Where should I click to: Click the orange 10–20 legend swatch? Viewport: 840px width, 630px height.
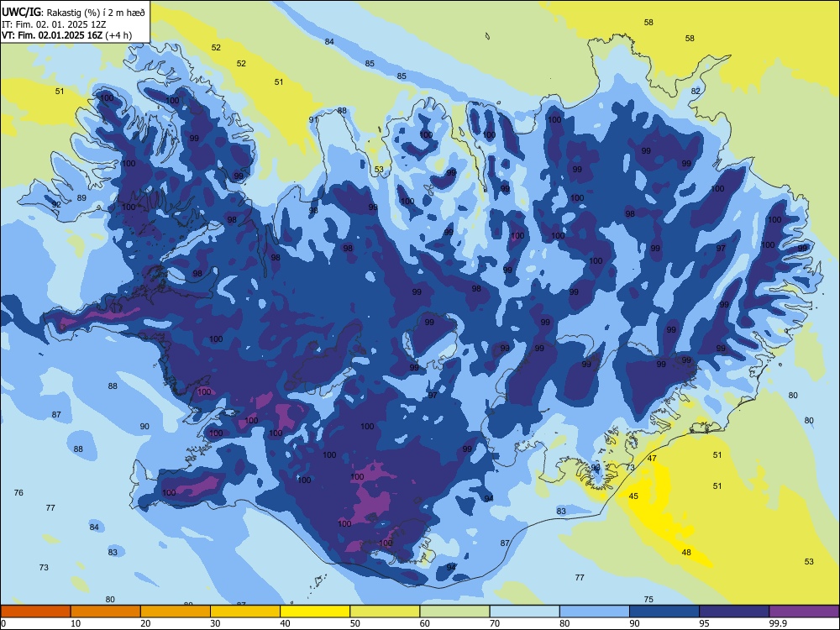pyautogui.click(x=106, y=612)
